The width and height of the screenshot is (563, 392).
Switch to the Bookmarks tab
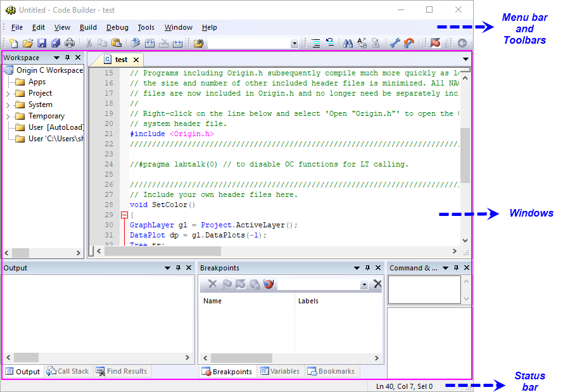pyautogui.click(x=331, y=371)
